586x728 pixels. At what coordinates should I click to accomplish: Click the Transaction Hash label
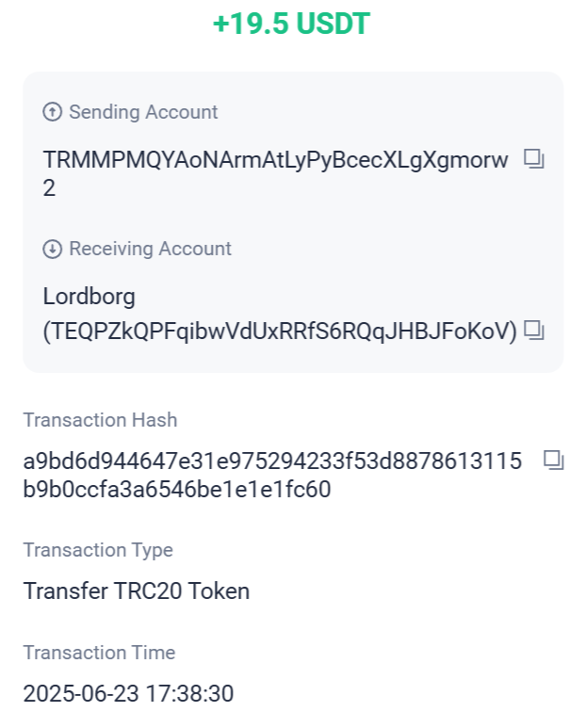(x=100, y=420)
